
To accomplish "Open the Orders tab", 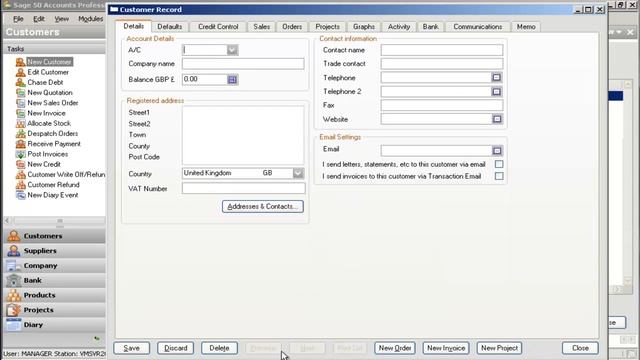I will tap(292, 27).
